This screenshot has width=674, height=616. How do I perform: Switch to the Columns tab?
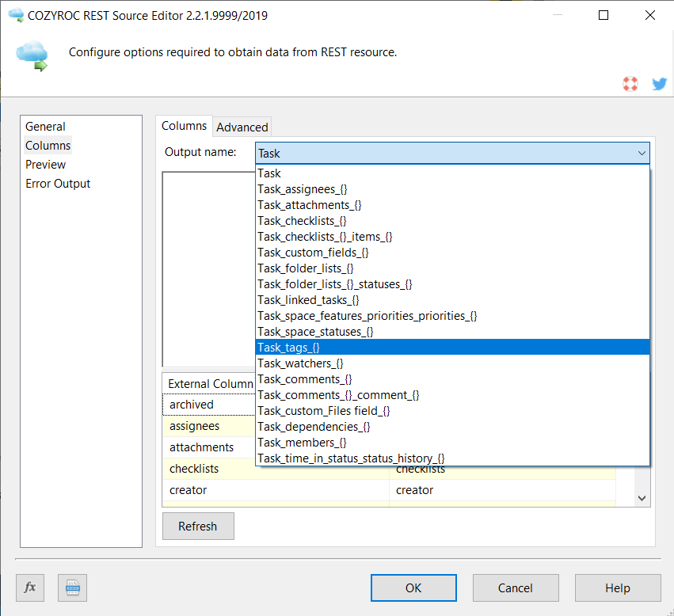[x=184, y=125]
